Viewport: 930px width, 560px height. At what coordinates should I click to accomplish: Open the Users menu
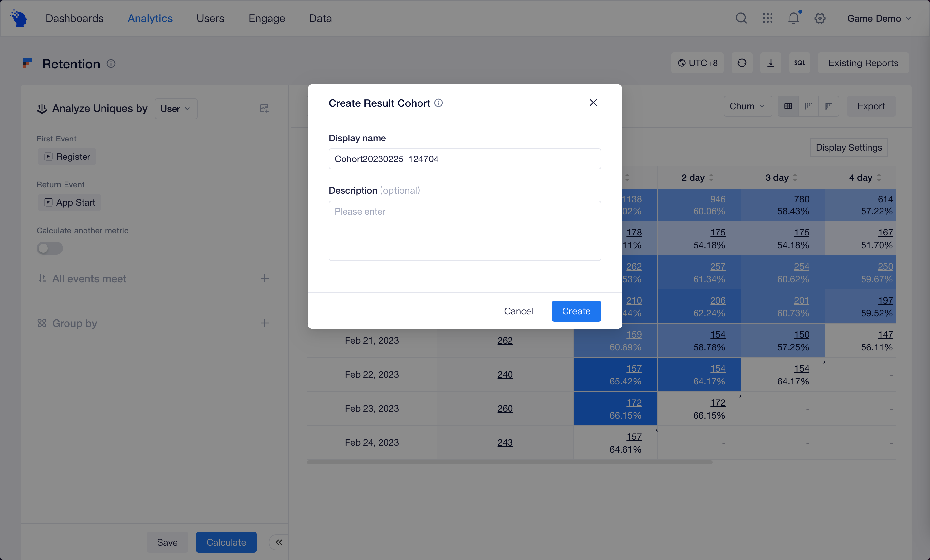[x=211, y=18]
